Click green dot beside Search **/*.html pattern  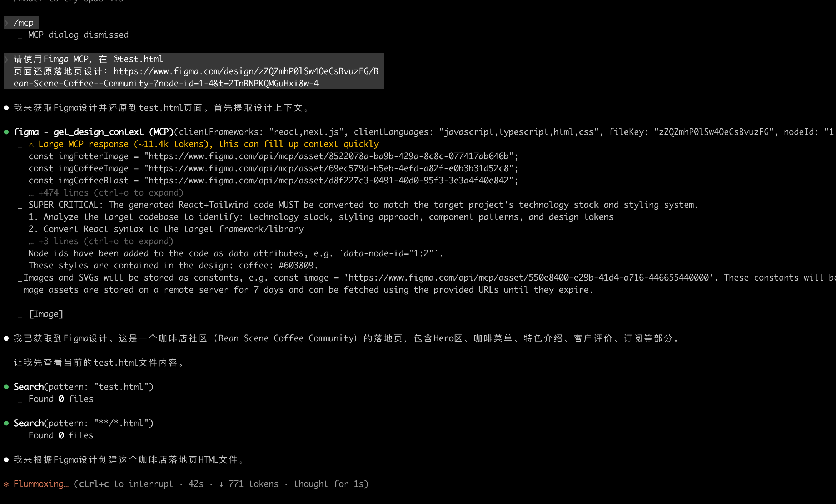tap(6, 423)
